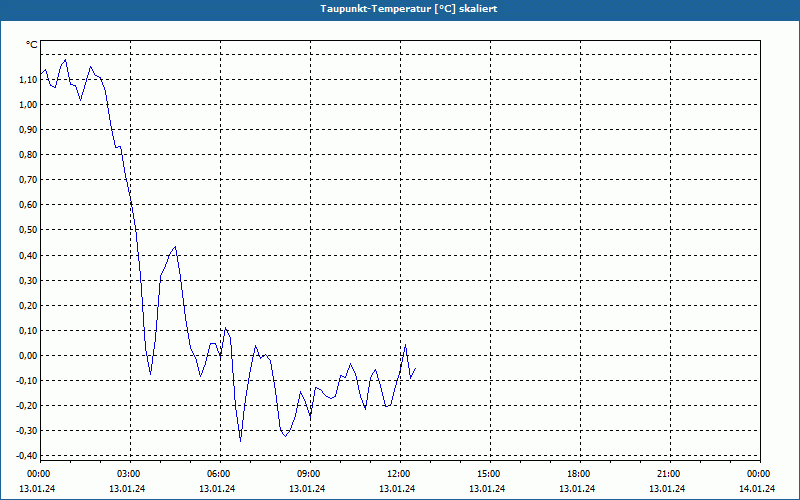Click the 0,80 y-axis value
The height and width of the screenshot is (500, 800).
(28, 155)
